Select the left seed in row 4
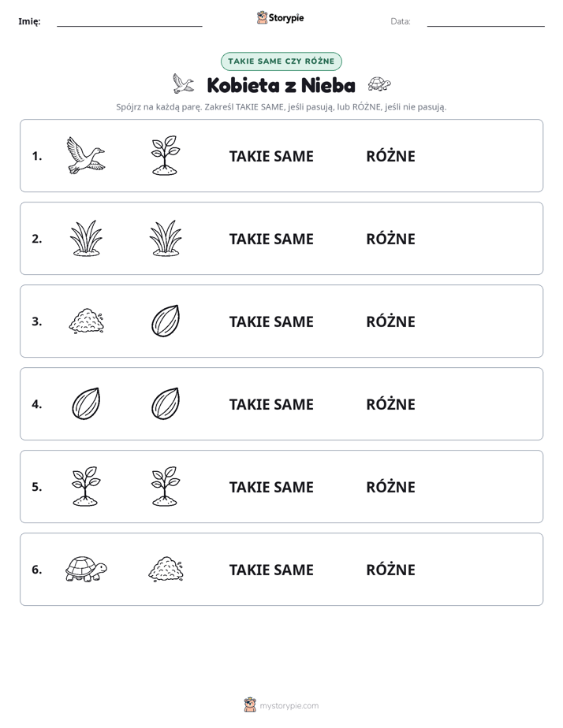The height and width of the screenshot is (728, 563). pos(86,403)
